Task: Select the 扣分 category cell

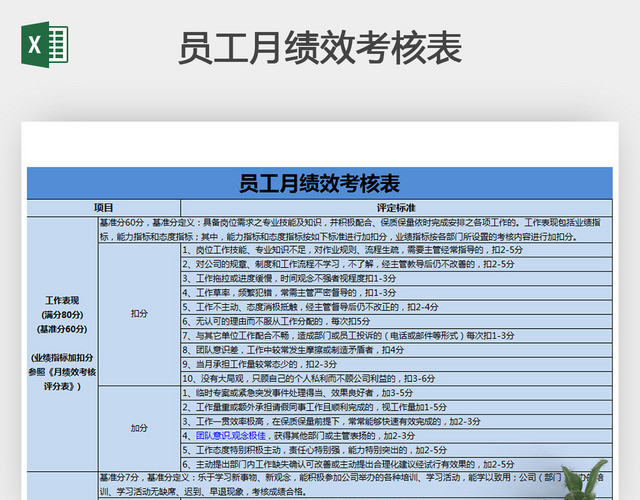Action: click(139, 313)
